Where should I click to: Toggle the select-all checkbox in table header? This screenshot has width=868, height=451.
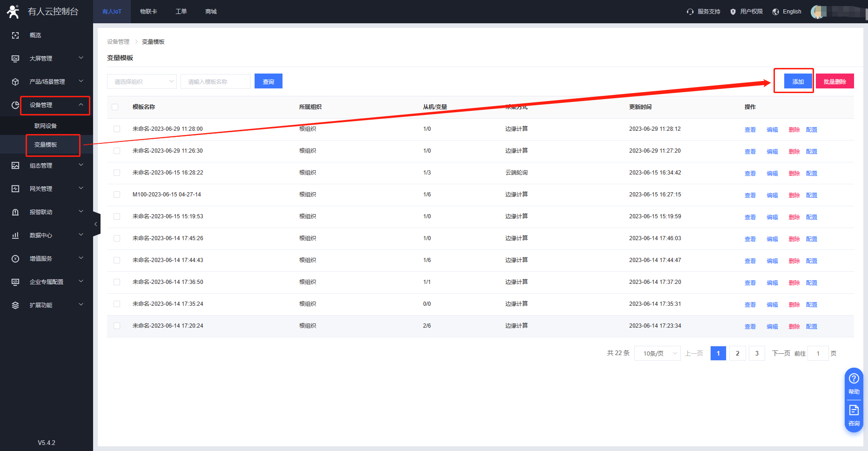tap(115, 107)
